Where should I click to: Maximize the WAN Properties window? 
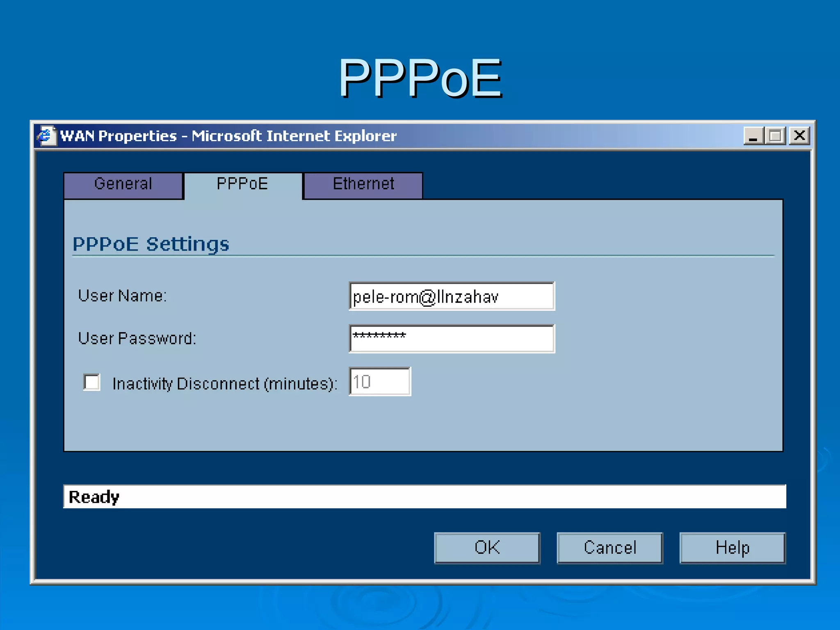point(775,136)
